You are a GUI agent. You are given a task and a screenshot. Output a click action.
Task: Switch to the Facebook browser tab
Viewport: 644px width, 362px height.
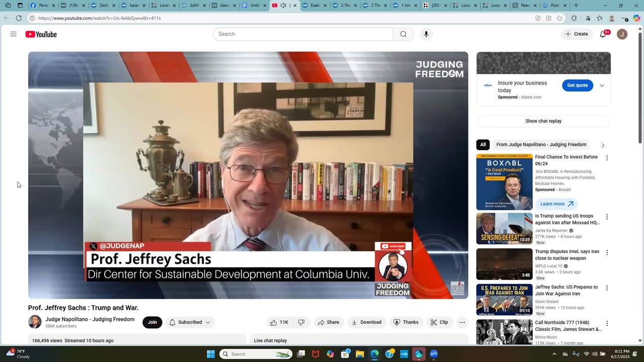point(41,6)
